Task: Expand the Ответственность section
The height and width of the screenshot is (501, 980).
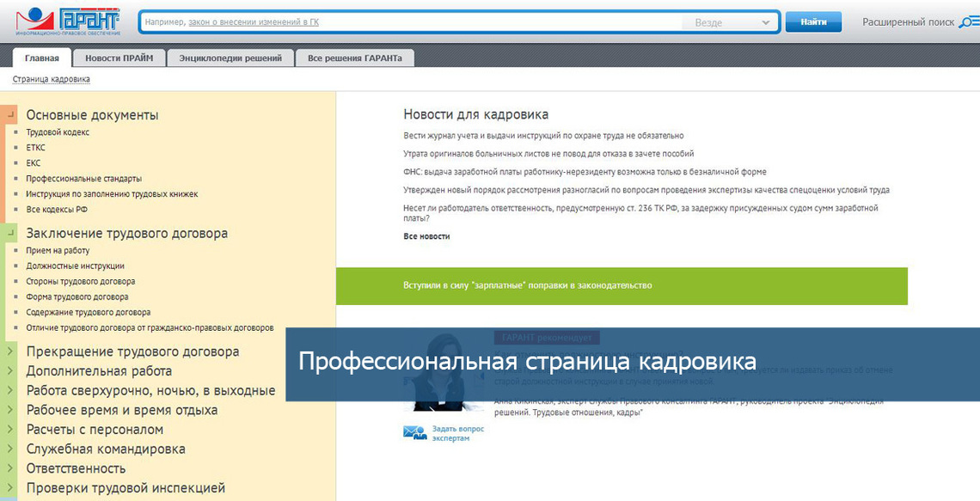Action: pyautogui.click(x=10, y=468)
